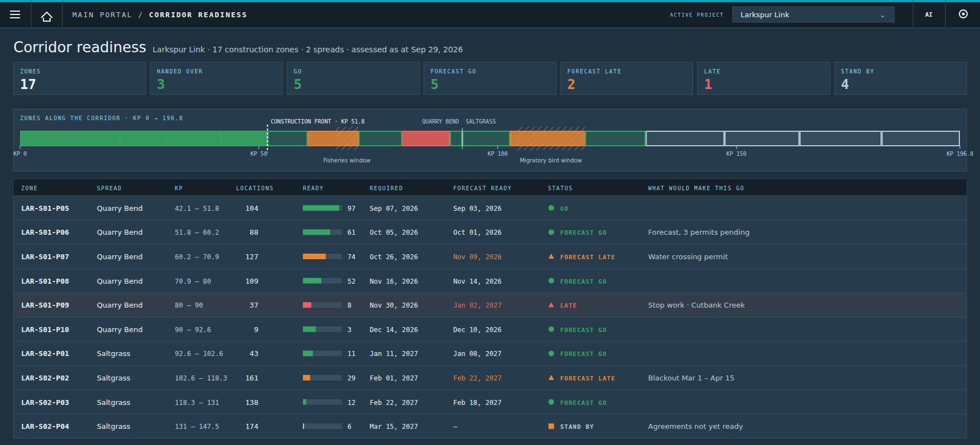Click the green GO status dot for LAR-S01-P05

pos(551,208)
